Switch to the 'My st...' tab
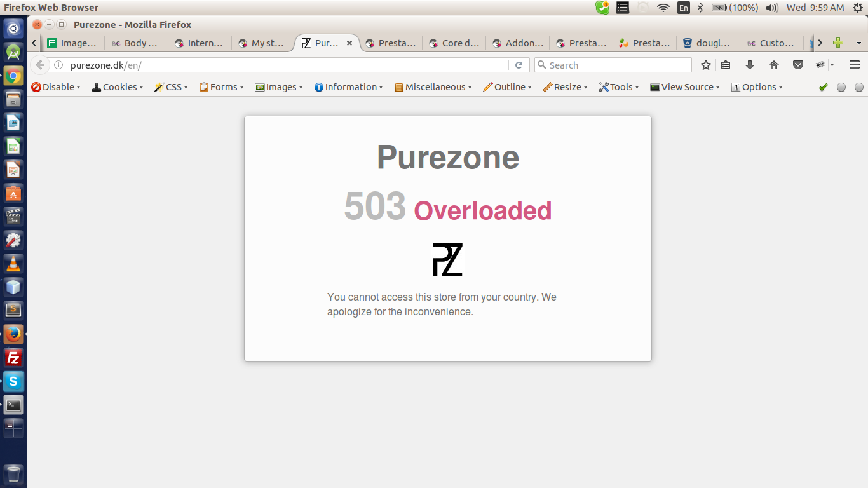This screenshot has width=868, height=488. tap(263, 43)
